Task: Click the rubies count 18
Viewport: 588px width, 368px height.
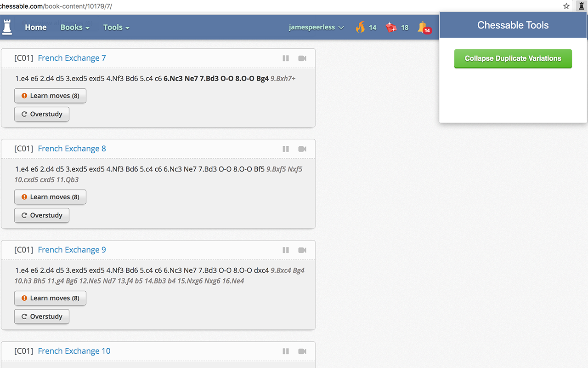Action: point(405,28)
